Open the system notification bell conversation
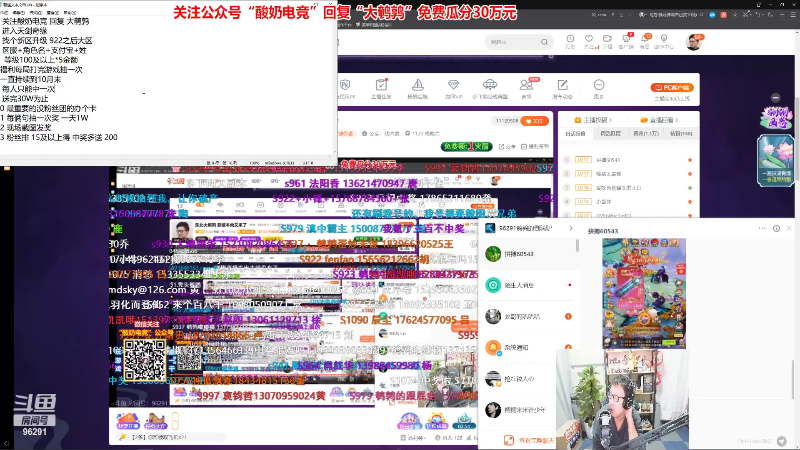 530,347
